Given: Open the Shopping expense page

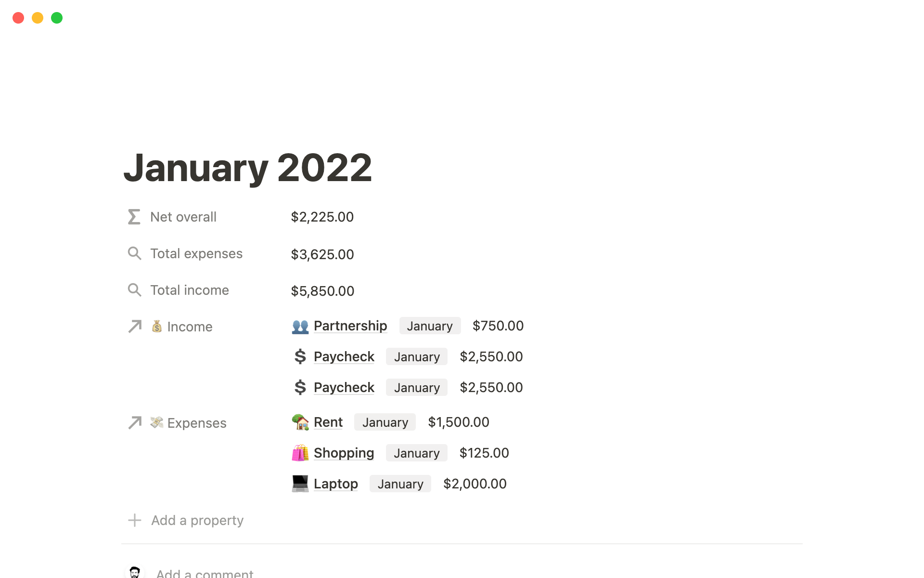Looking at the screenshot, I should pyautogui.click(x=344, y=453).
